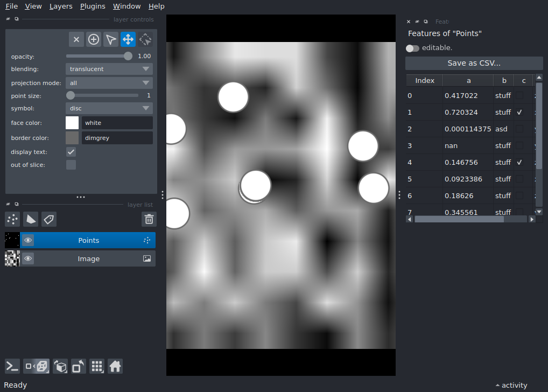Change the face color swatch

pyautogui.click(x=72, y=123)
